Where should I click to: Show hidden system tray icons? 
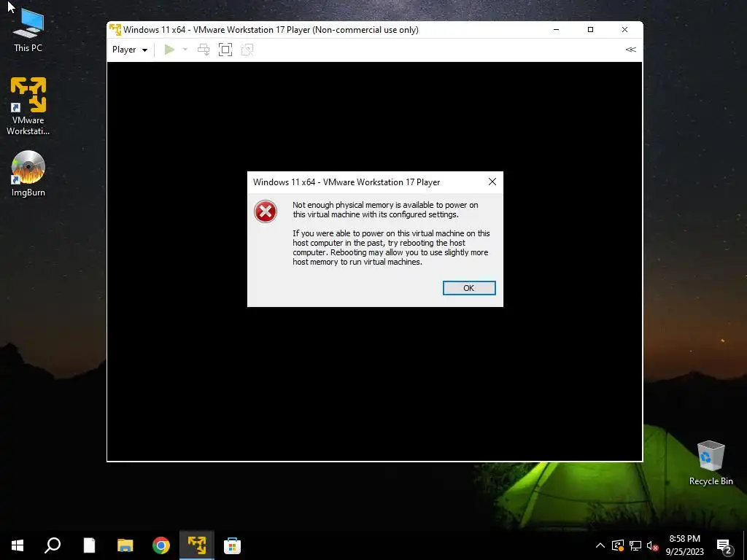(600, 545)
